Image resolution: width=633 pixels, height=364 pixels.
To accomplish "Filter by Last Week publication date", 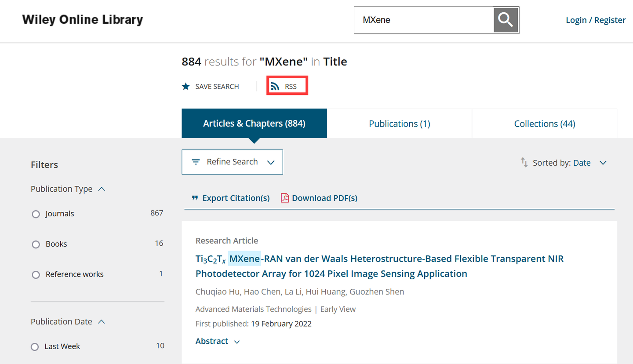I will click(x=35, y=347).
